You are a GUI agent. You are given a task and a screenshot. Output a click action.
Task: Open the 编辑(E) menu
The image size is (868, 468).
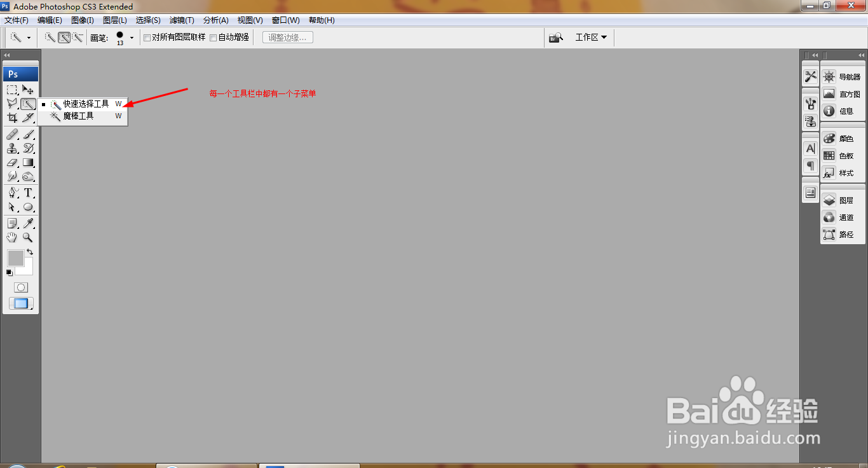coord(50,20)
